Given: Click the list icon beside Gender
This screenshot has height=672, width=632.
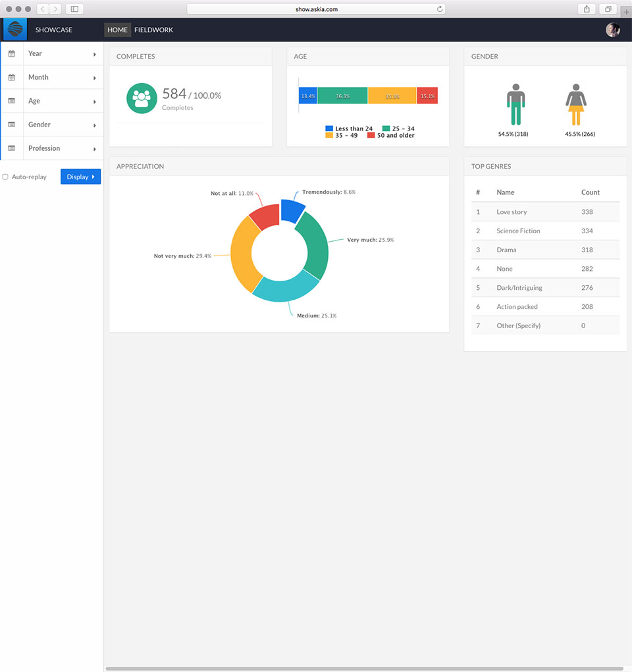Looking at the screenshot, I should [12, 125].
